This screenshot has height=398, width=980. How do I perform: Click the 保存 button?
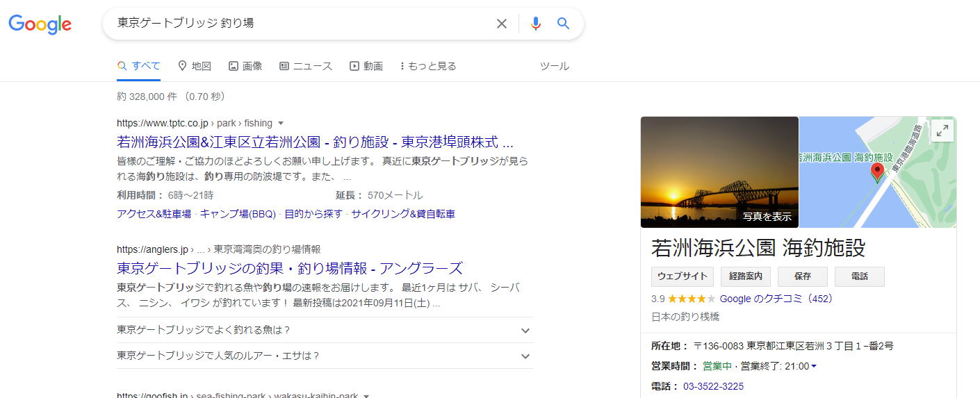[803, 276]
